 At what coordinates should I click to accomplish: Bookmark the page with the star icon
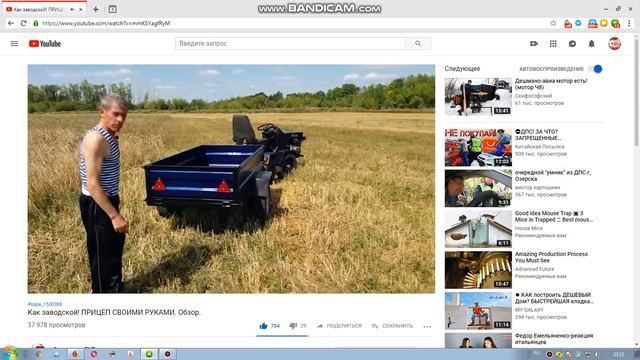click(x=553, y=23)
